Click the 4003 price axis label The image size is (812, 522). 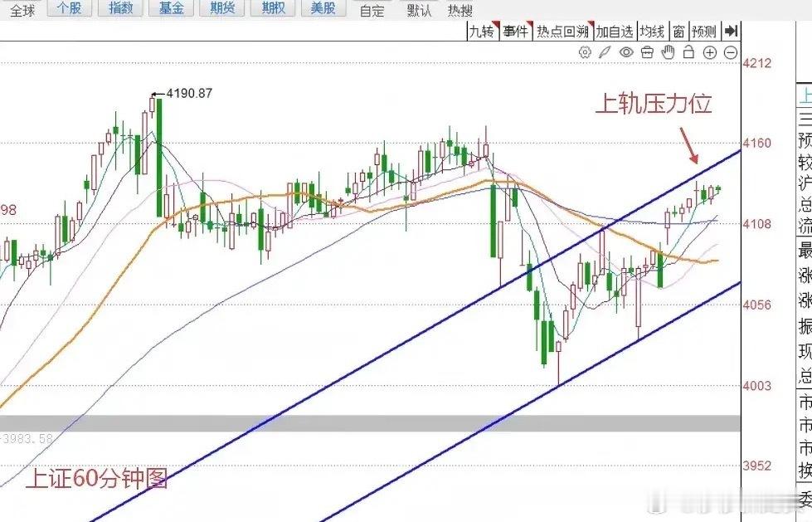click(756, 386)
